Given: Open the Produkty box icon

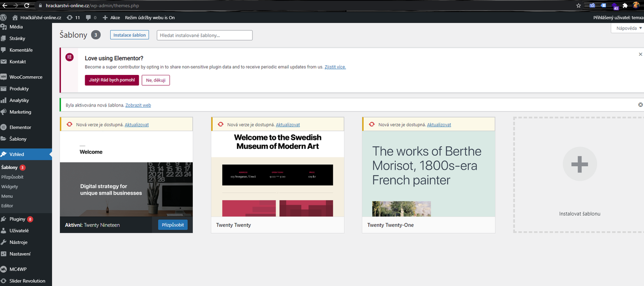Looking at the screenshot, I should [x=4, y=88].
